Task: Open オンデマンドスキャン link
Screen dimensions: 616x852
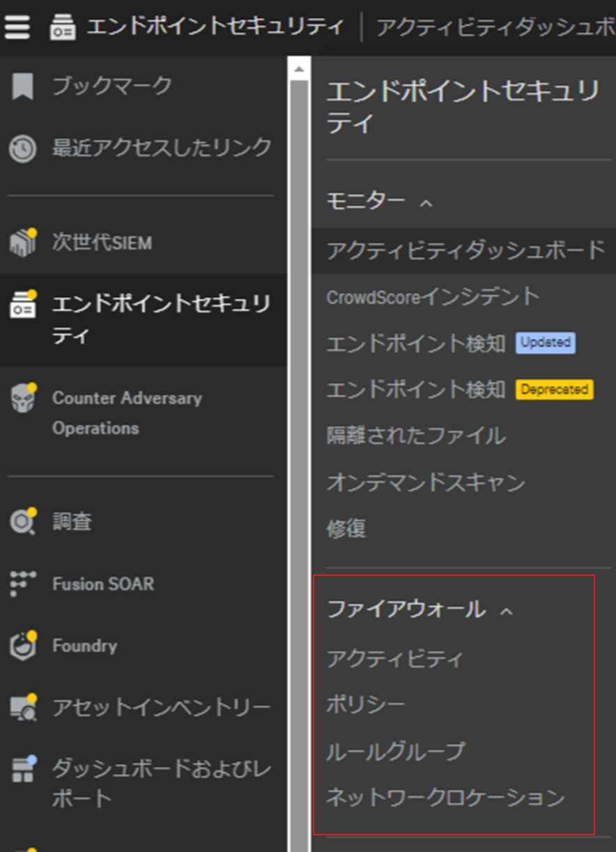Action: pyautogui.click(x=426, y=482)
